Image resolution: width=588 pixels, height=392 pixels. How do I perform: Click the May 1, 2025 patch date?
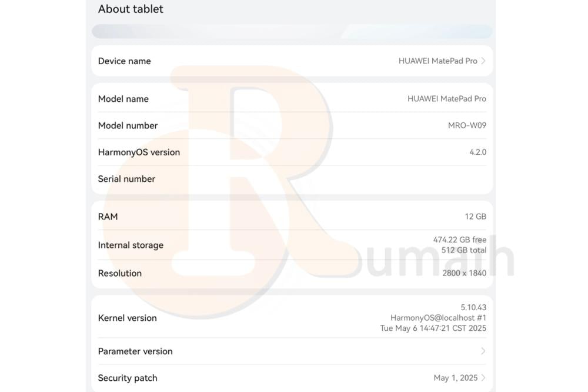coord(455,378)
